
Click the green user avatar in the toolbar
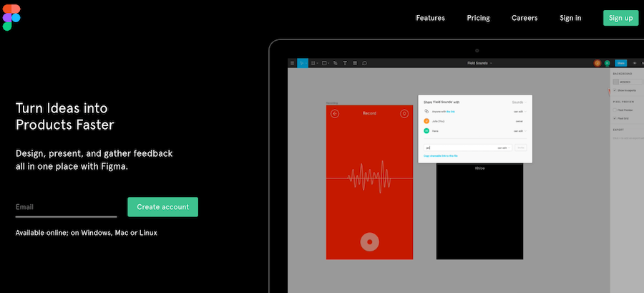coord(607,63)
